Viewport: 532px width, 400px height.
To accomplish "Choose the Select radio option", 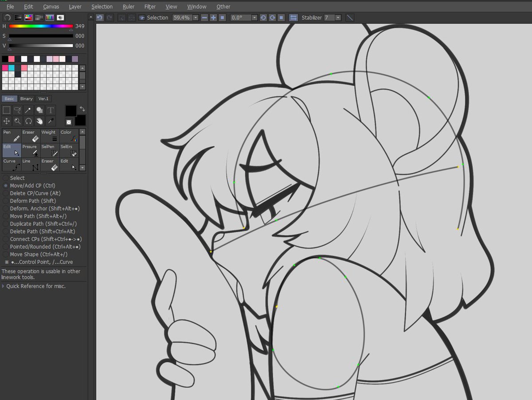I will coord(14,178).
